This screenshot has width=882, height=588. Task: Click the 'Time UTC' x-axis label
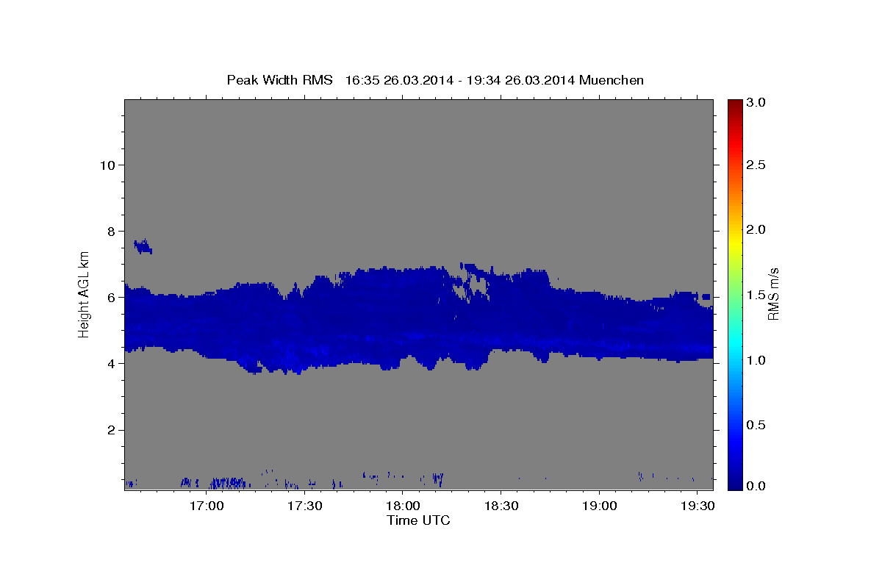[418, 520]
